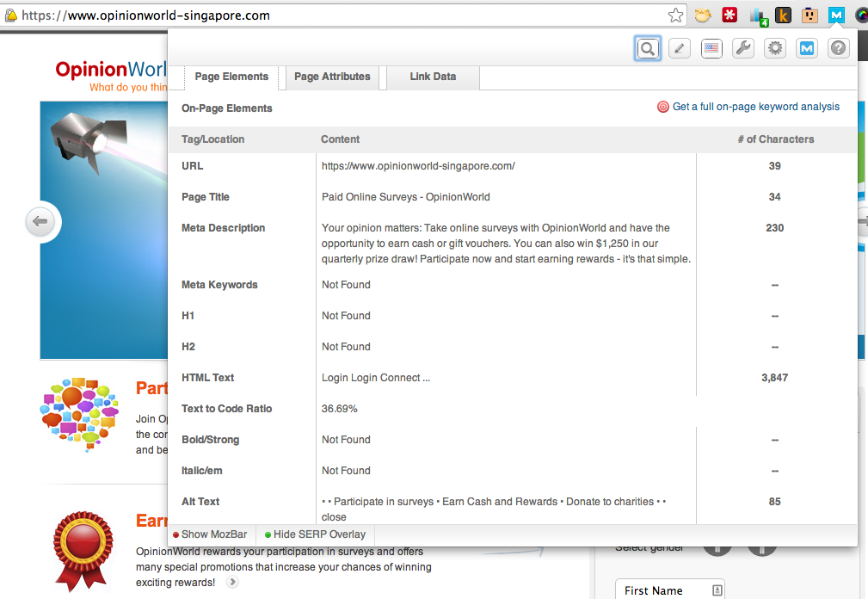
Task: Click the 'H1' row label
Action: (x=188, y=316)
